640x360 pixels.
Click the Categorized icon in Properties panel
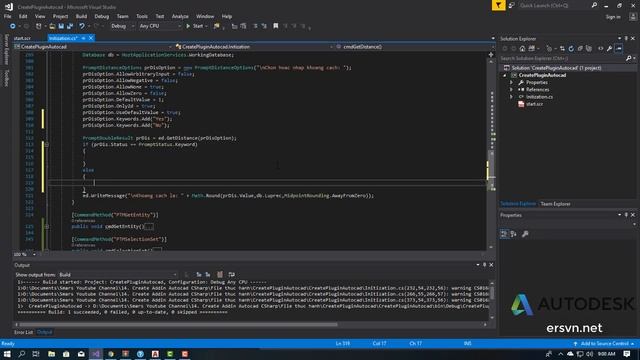(x=504, y=234)
